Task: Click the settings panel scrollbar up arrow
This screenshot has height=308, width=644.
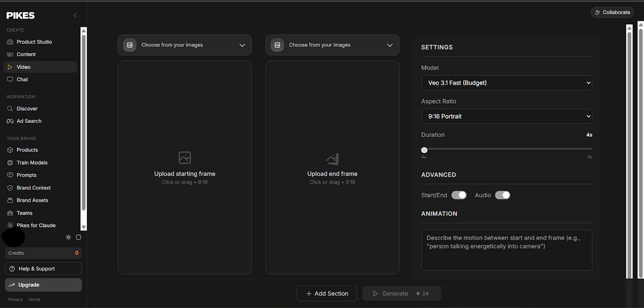Action: click(630, 28)
